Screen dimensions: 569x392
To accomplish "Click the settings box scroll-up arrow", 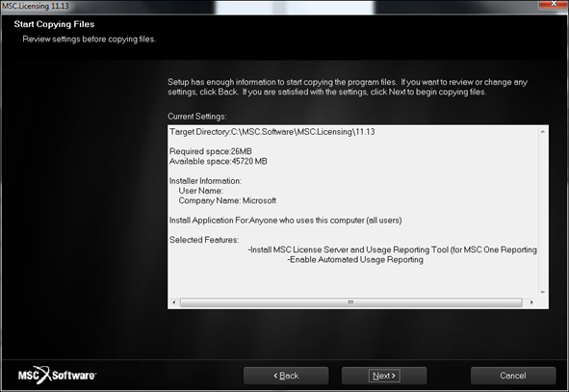I will tap(542, 131).
